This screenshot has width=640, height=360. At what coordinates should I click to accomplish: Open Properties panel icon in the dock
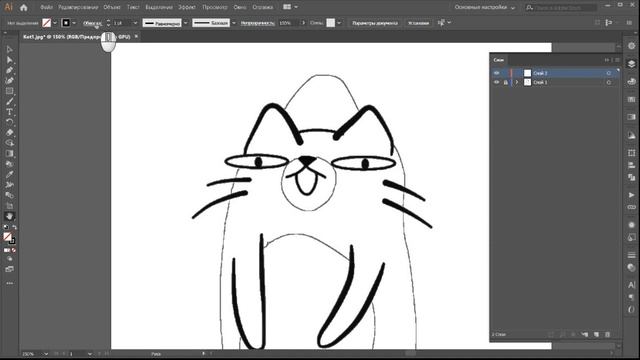(x=631, y=46)
